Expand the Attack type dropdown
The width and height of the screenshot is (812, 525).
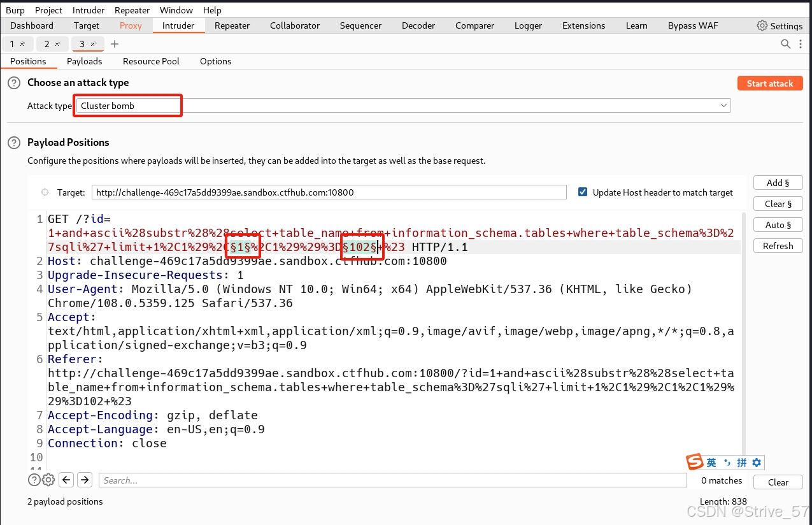click(x=723, y=106)
